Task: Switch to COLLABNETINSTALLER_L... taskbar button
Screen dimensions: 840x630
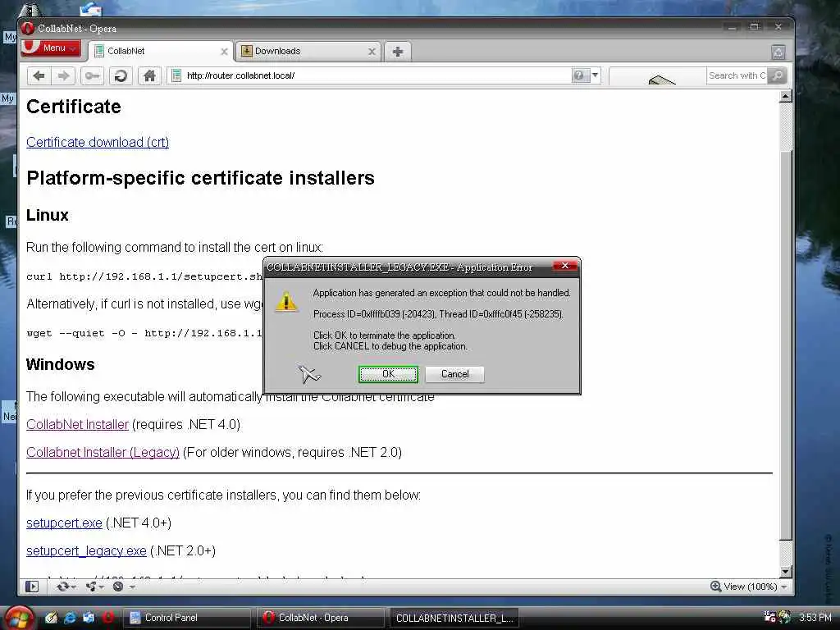Action: pyautogui.click(x=454, y=619)
